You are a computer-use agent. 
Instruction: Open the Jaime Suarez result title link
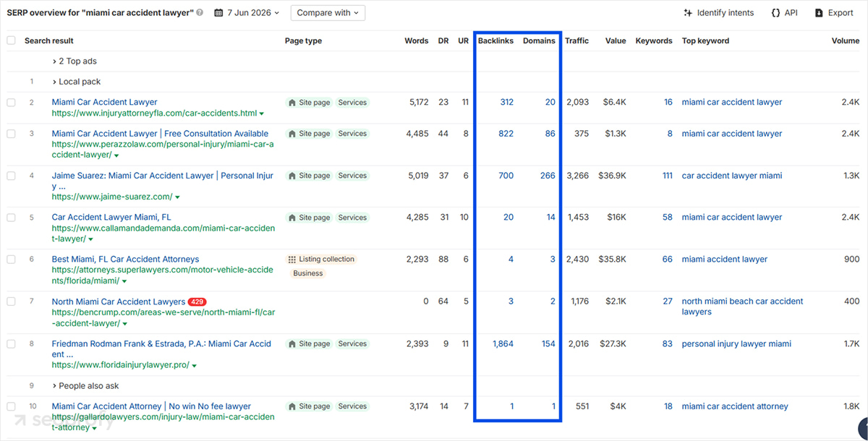click(x=163, y=181)
